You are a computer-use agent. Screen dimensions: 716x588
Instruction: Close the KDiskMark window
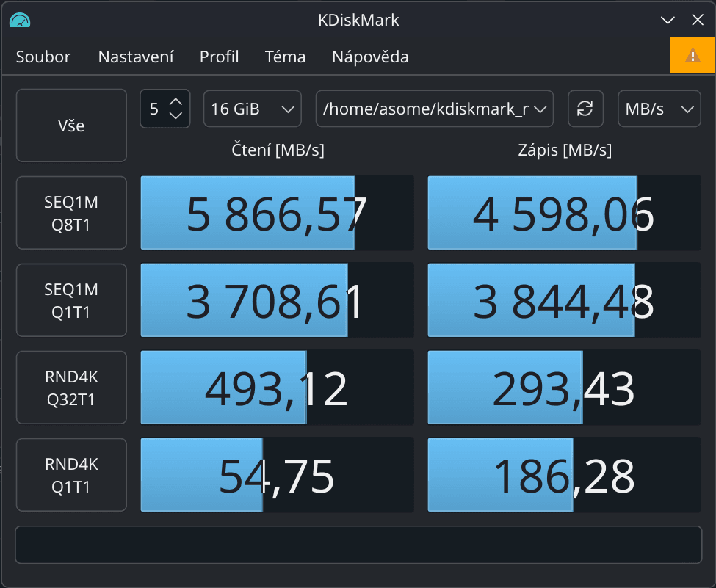click(x=698, y=20)
